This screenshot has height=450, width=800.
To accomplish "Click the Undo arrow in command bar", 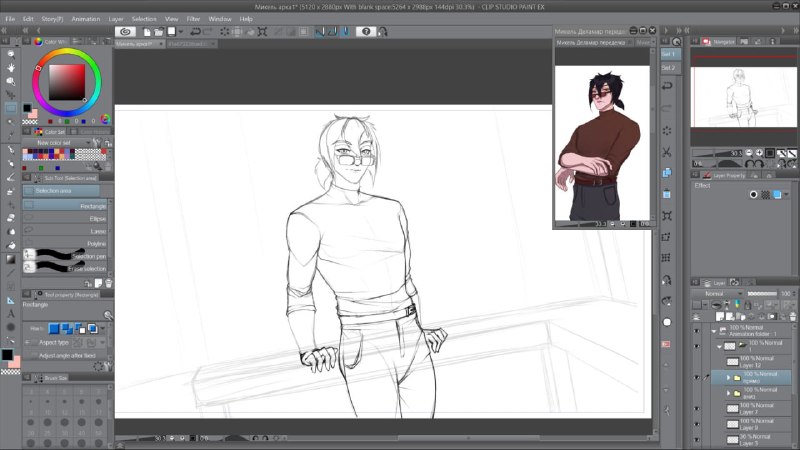I will [x=195, y=32].
